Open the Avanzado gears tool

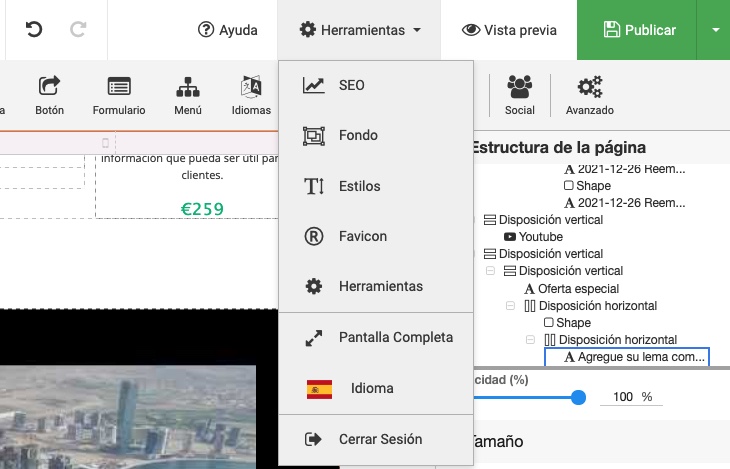click(x=589, y=96)
